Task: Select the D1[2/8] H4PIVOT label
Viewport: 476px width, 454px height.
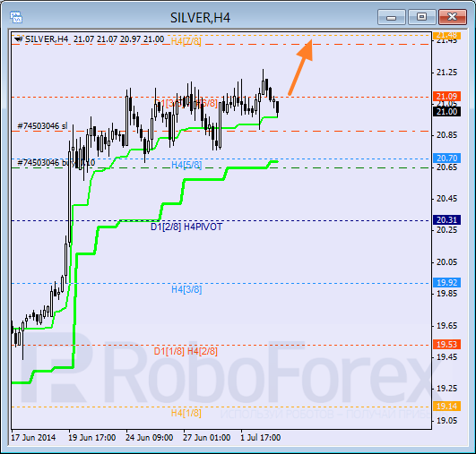Action: pyautogui.click(x=186, y=227)
